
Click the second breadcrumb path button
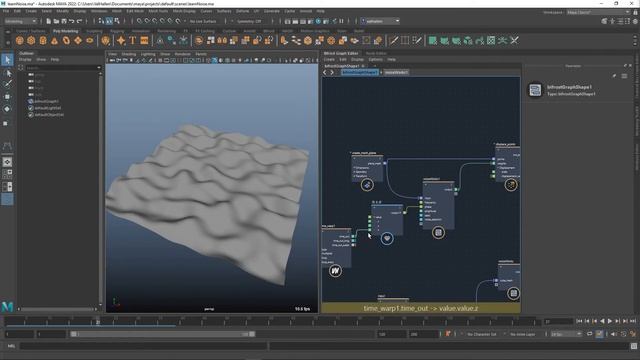(396, 72)
